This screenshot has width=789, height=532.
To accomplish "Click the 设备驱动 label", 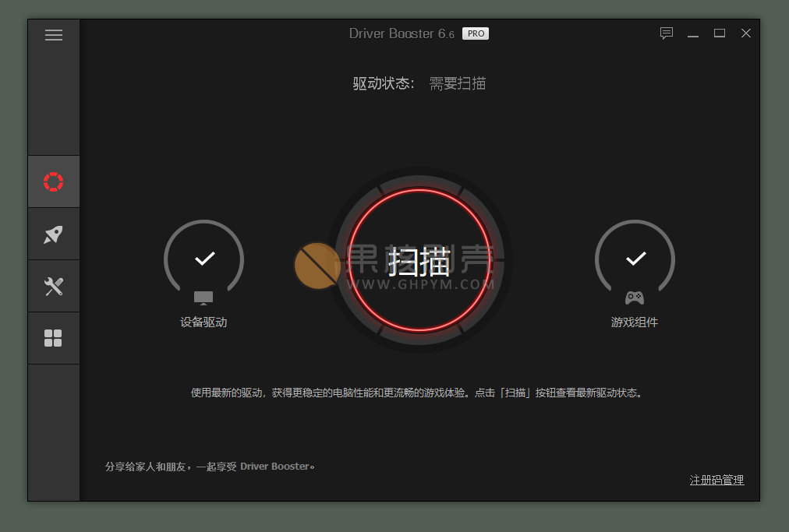I will [x=203, y=322].
